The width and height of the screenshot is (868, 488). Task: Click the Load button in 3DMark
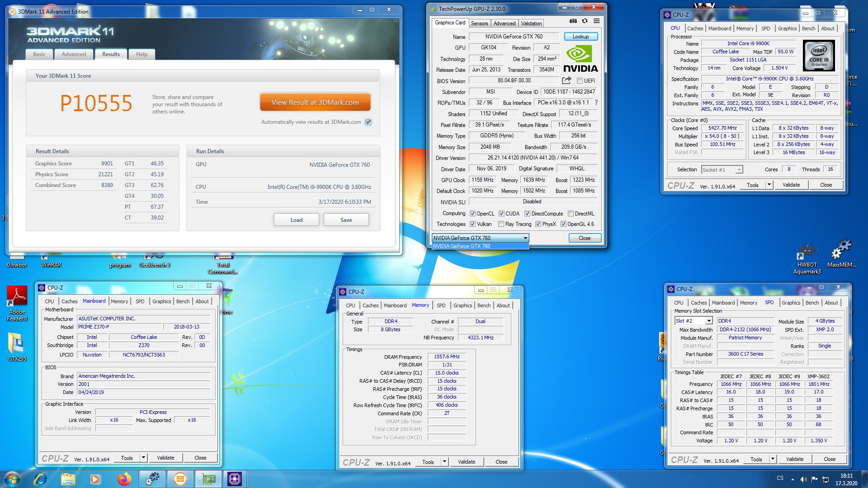[x=296, y=220]
